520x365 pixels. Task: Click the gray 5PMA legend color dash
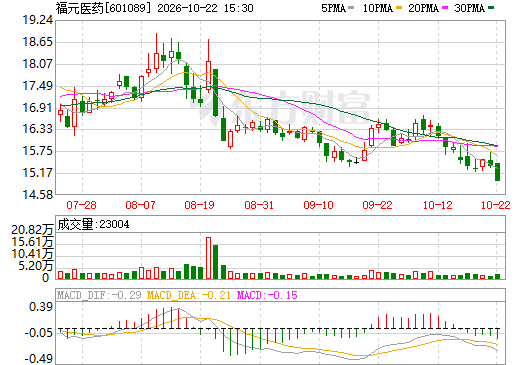(351, 8)
